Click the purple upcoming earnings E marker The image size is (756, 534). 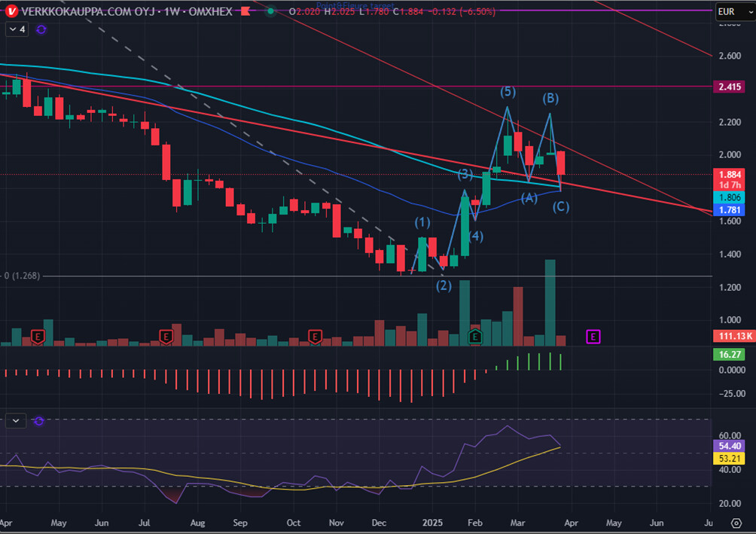pyautogui.click(x=593, y=337)
